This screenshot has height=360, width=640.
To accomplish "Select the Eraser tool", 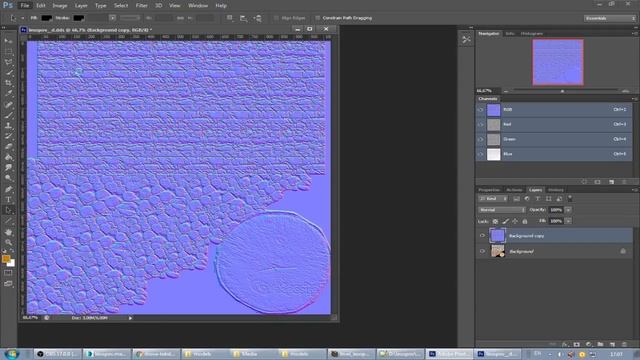I will 8,147.
